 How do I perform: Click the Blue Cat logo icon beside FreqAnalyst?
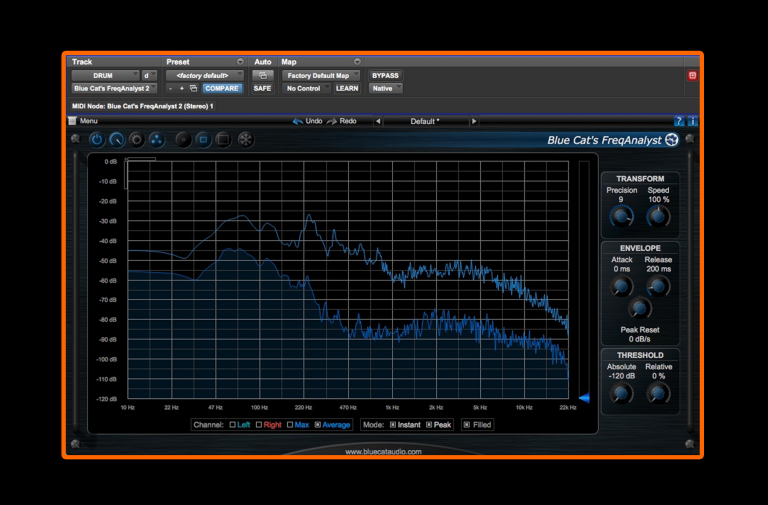click(x=672, y=140)
